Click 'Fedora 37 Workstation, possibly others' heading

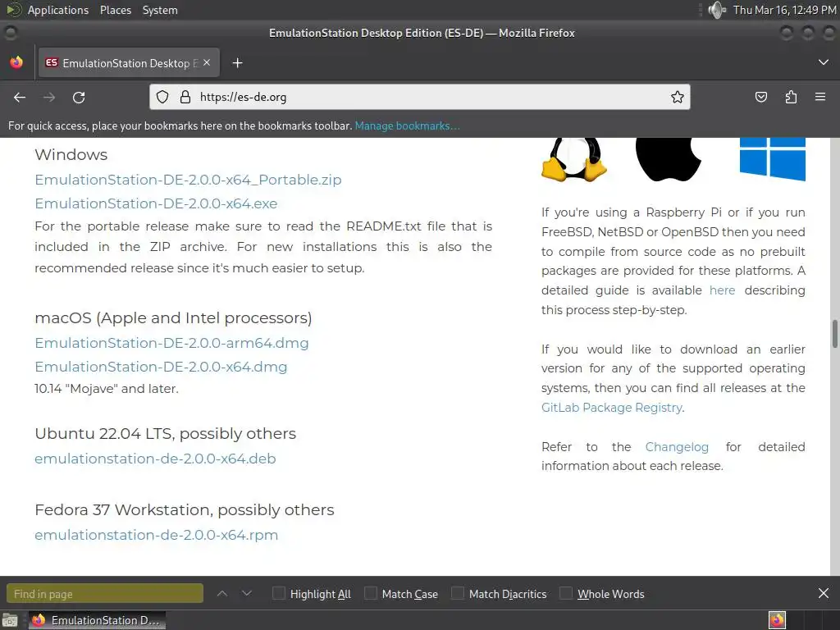click(x=185, y=509)
